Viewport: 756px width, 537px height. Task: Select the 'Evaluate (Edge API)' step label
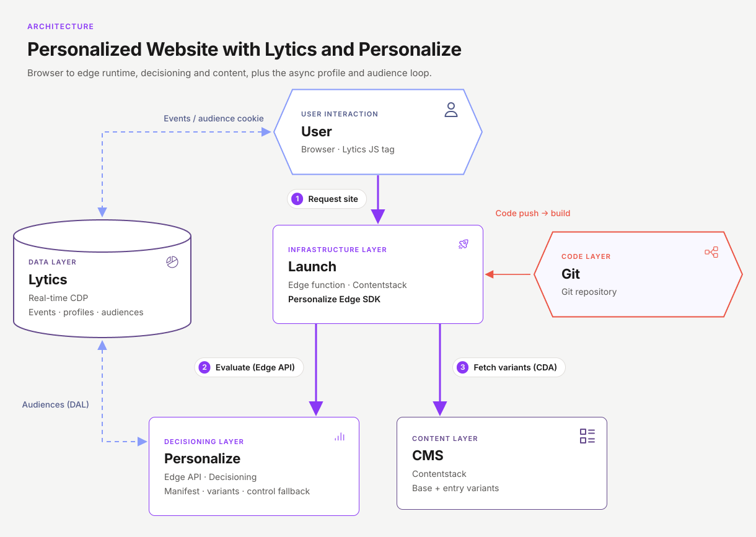(249, 367)
